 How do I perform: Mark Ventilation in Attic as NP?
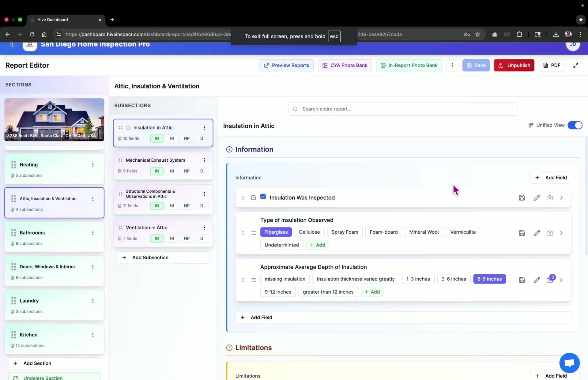point(187,239)
